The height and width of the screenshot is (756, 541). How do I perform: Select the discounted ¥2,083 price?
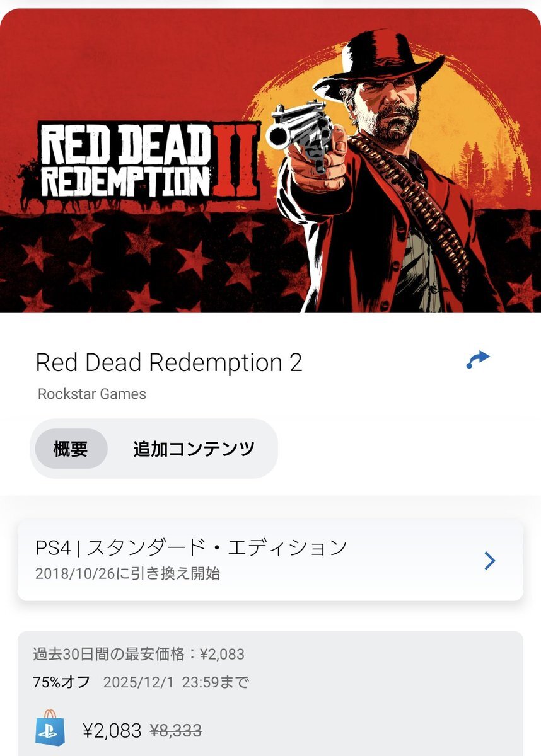click(112, 731)
